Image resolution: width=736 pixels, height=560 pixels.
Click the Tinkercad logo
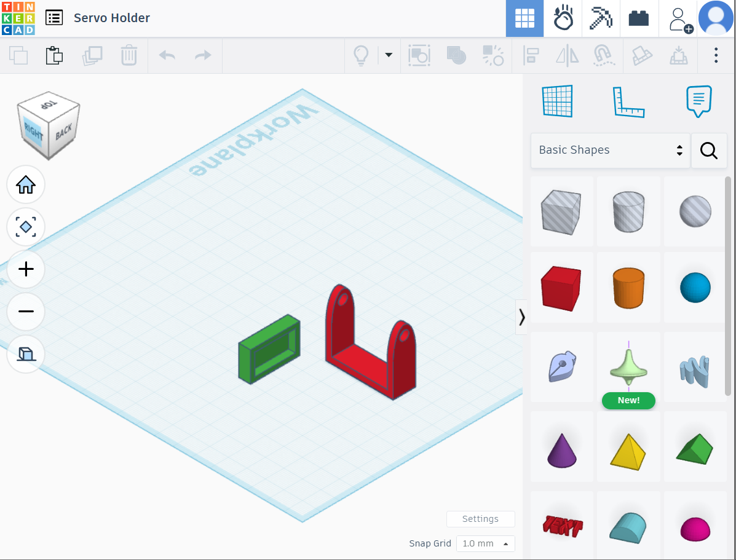(18, 18)
